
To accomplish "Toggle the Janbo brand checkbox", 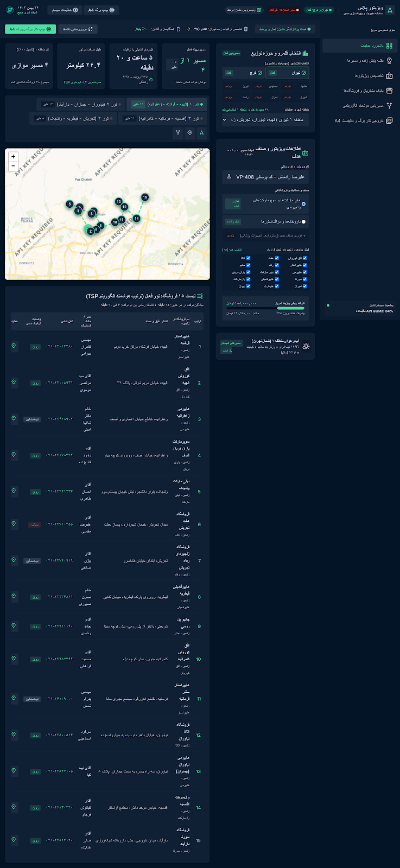I will point(249,265).
